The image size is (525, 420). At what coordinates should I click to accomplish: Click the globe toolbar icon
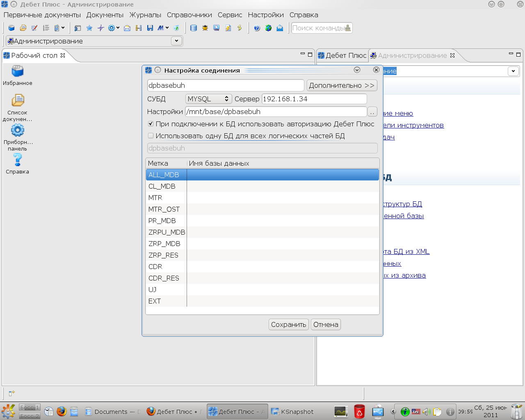click(x=268, y=28)
